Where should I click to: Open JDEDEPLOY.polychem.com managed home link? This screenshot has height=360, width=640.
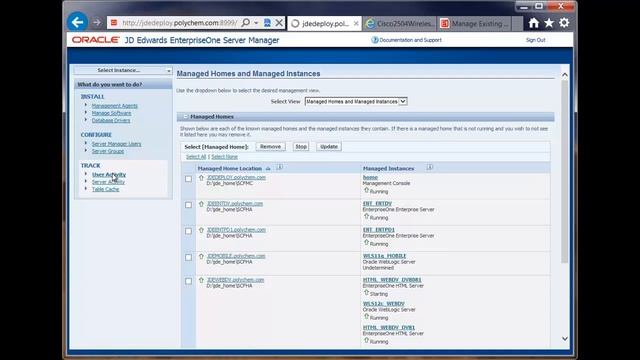click(x=236, y=178)
